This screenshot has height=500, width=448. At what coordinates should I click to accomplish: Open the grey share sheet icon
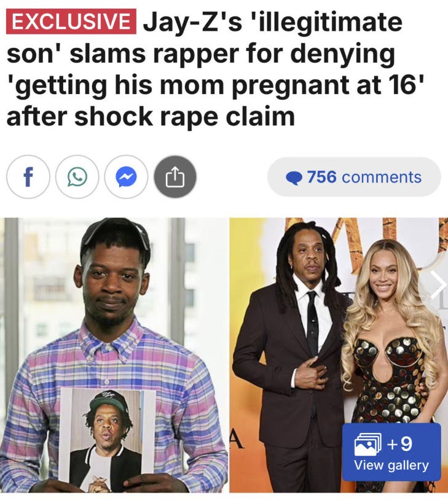point(175,177)
